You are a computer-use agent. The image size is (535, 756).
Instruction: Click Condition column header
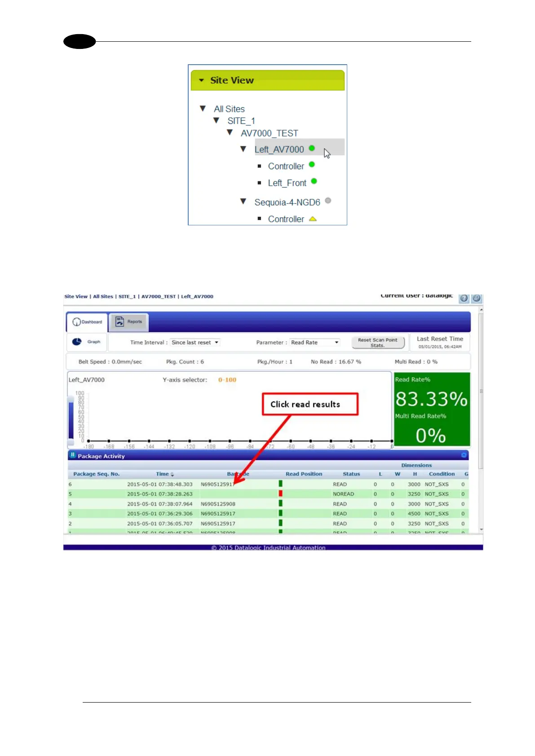click(x=442, y=474)
